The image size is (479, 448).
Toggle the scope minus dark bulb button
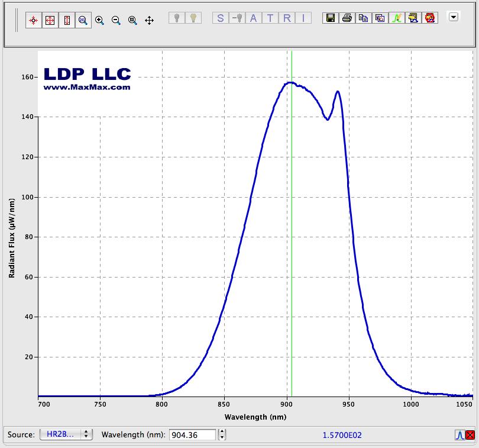[237, 18]
